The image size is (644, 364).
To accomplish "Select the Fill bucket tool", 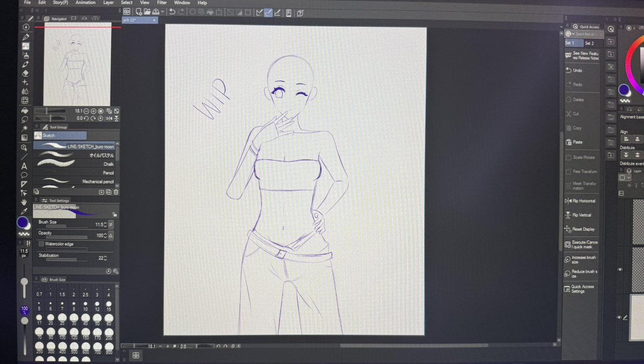I will click(25, 111).
